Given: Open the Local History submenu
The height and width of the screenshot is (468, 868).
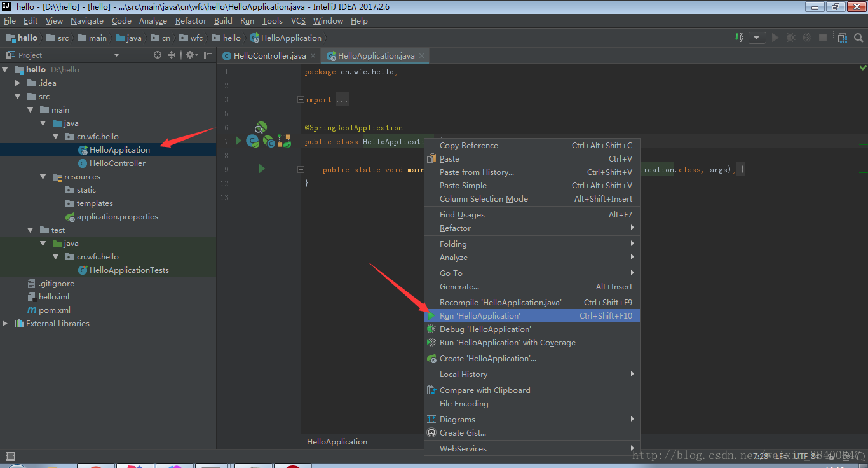Looking at the screenshot, I should tap(532, 375).
